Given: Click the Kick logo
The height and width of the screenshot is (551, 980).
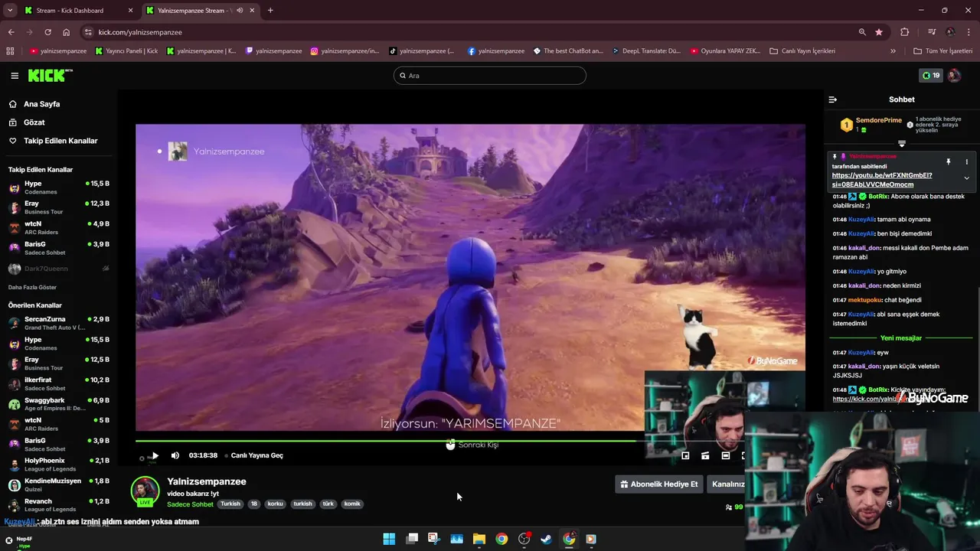Looking at the screenshot, I should 50,76.
